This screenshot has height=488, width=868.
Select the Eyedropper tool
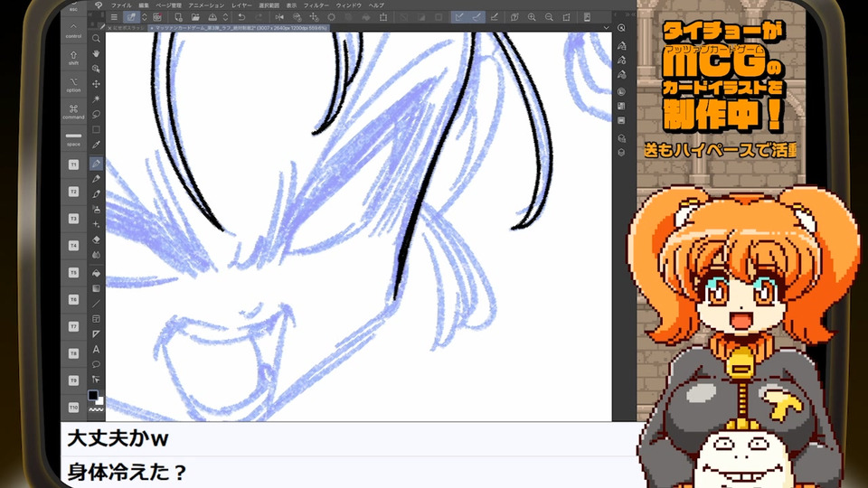[97, 145]
